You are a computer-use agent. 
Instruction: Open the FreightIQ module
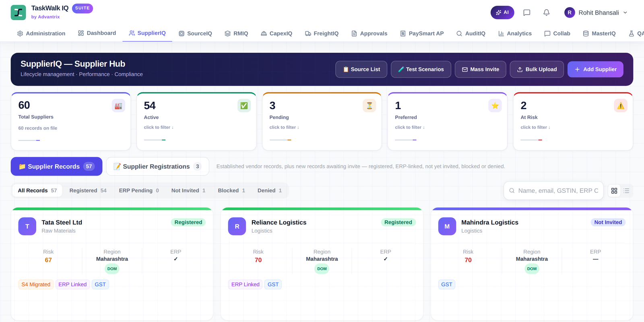[x=322, y=33]
